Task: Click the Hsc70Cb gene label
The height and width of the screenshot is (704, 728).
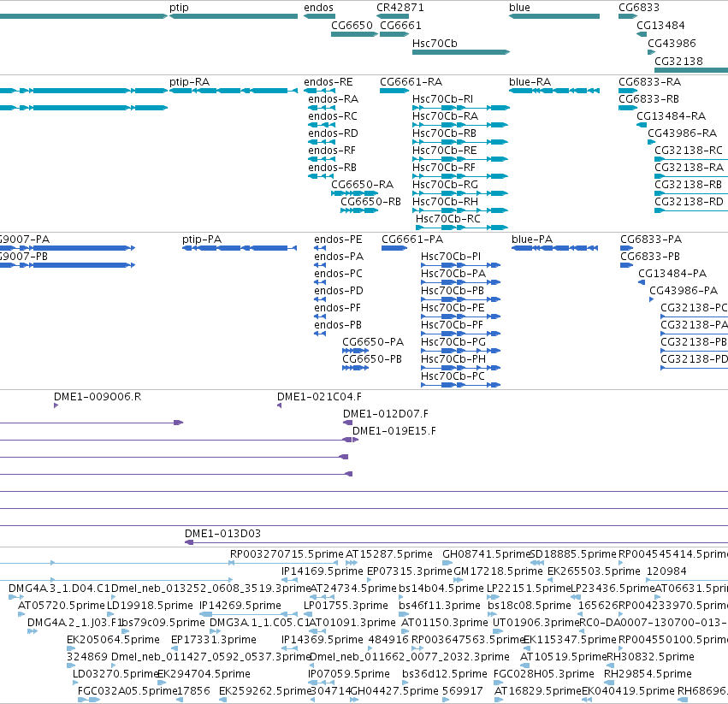Action: (435, 43)
